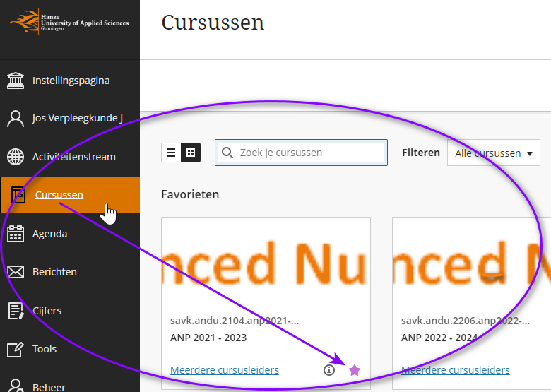This screenshot has height=392, width=551.
Task: Show info for ANP 2021 - 2023 course
Action: tap(329, 370)
